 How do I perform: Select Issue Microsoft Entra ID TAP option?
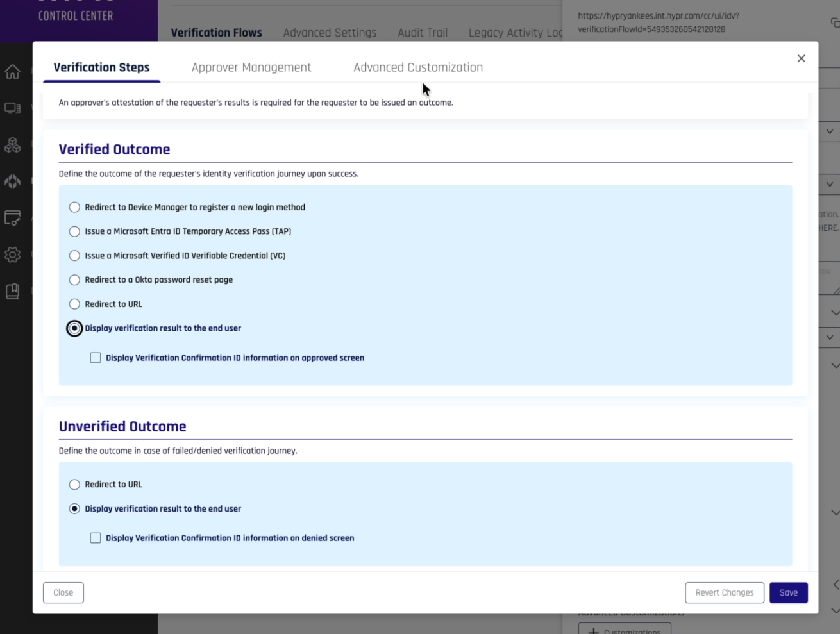[x=74, y=231]
